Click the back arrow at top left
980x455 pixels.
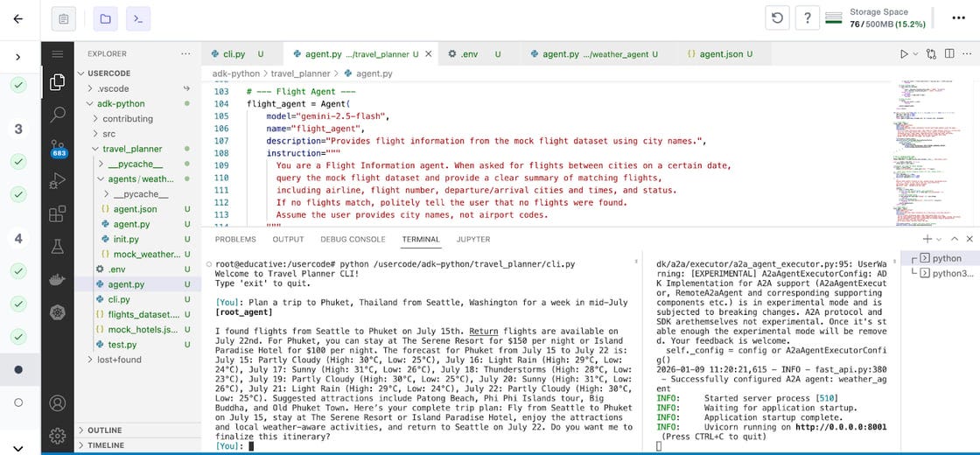pos(18,18)
